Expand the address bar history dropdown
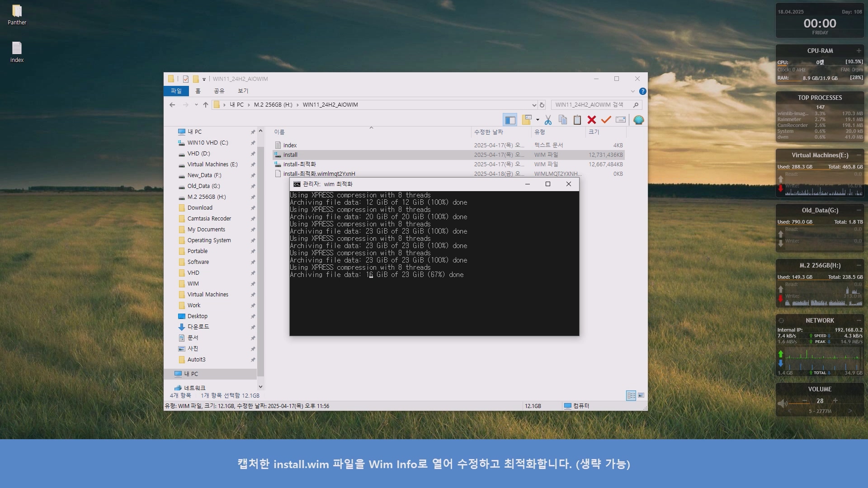 pyautogui.click(x=534, y=105)
